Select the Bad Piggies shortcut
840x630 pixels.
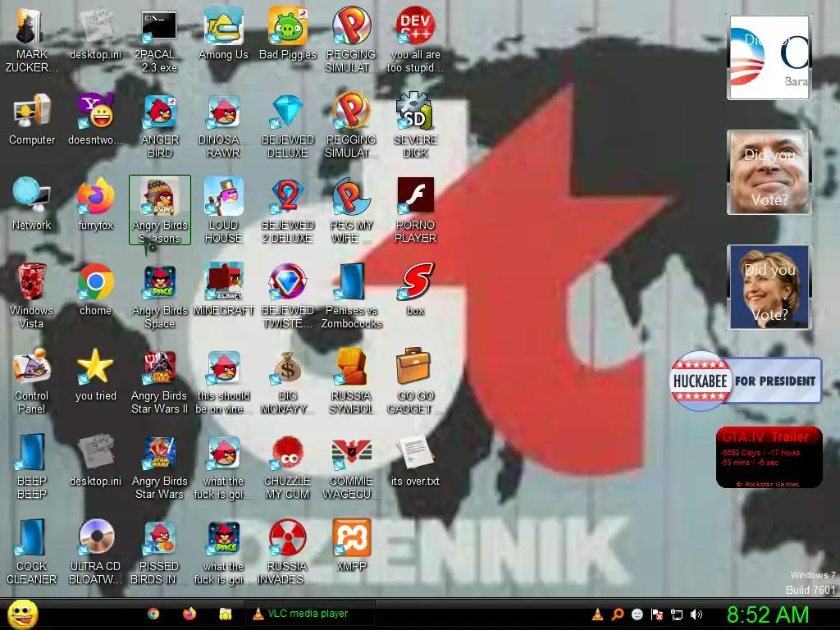click(288, 34)
